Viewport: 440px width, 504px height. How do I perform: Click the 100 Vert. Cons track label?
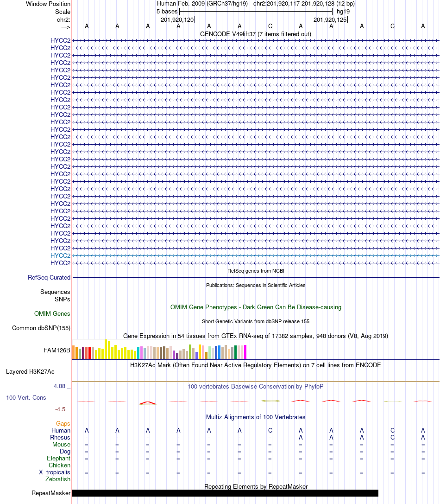tap(26, 398)
